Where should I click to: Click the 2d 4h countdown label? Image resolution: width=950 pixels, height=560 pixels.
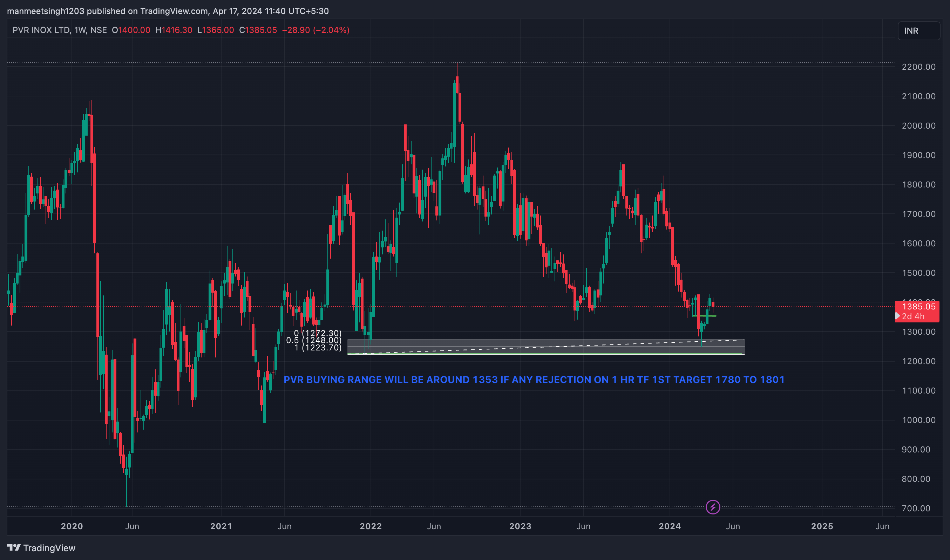coord(914,316)
